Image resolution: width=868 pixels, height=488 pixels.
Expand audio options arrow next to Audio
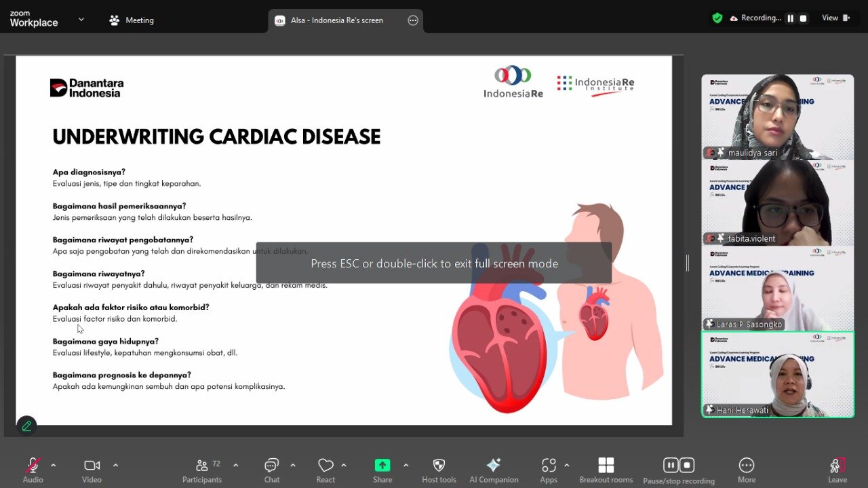point(54,466)
